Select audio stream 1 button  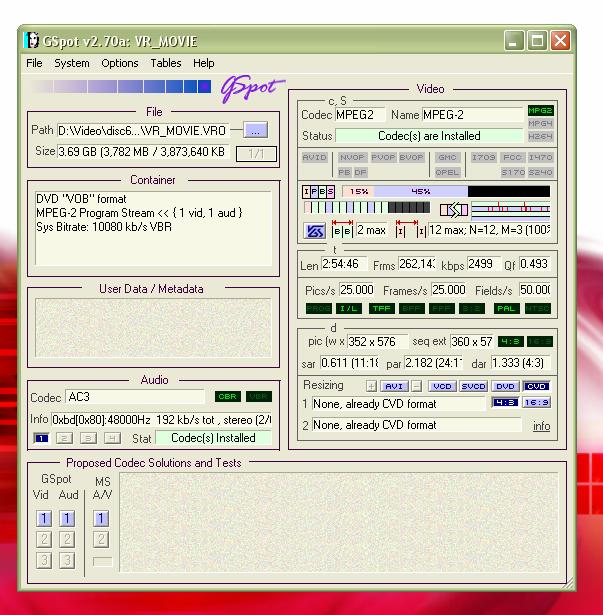[41, 438]
